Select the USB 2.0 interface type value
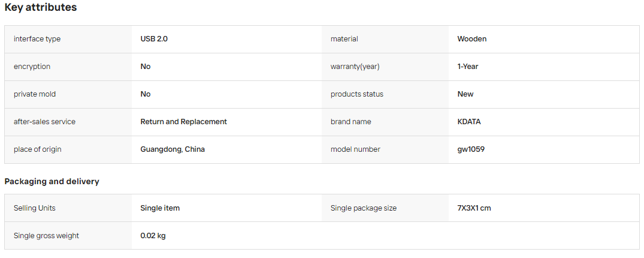This screenshot has width=644, height=258. tap(154, 39)
